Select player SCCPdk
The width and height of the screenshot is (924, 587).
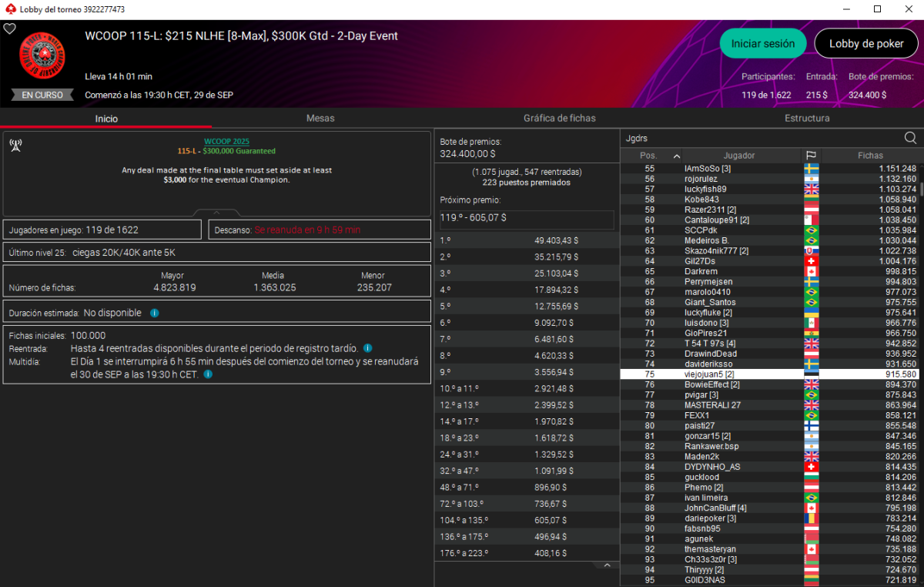point(769,230)
